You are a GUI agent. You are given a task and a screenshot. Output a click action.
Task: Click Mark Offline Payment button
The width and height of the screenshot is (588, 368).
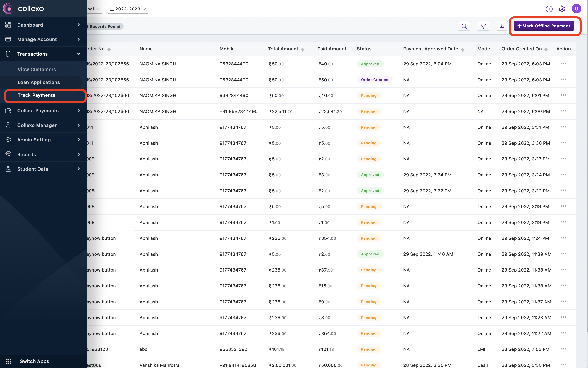[544, 26]
